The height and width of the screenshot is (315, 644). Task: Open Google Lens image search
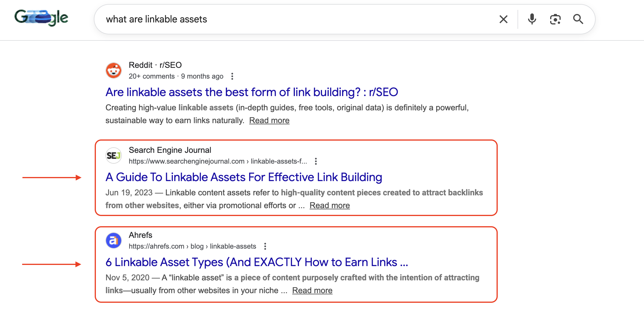[555, 19]
